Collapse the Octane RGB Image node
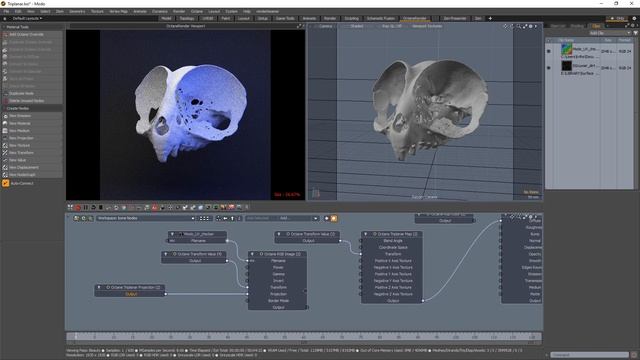640x360 pixels. 252,254
